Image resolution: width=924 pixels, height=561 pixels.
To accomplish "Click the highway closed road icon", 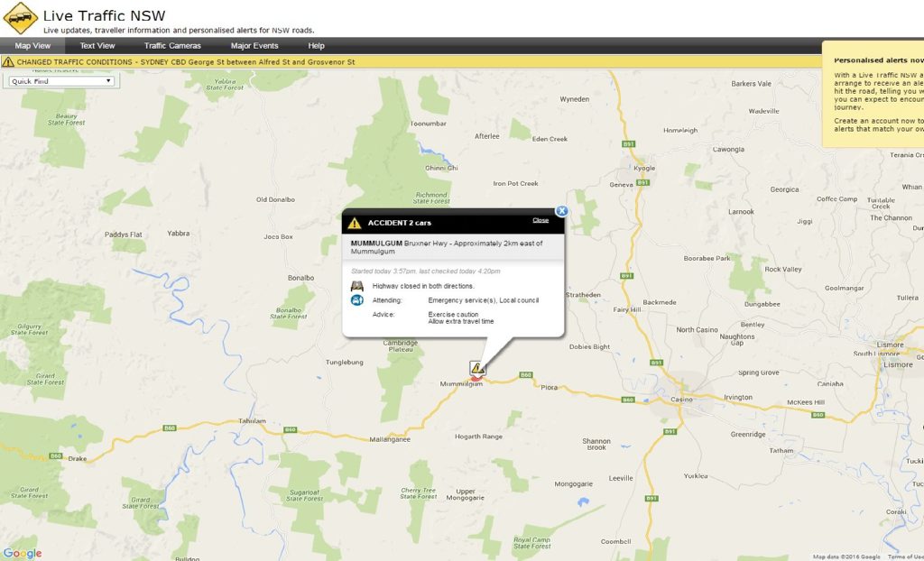I will (357, 287).
